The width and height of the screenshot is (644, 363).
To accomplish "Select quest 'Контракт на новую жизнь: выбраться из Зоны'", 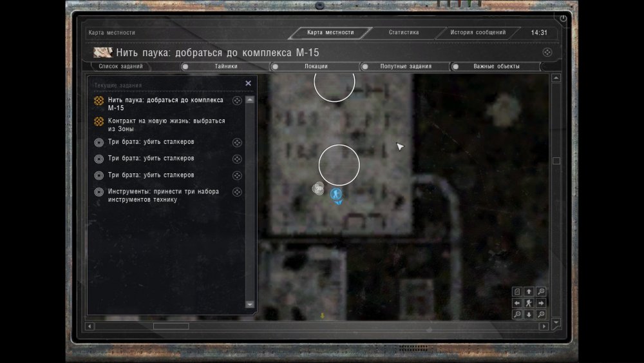I will (166, 124).
